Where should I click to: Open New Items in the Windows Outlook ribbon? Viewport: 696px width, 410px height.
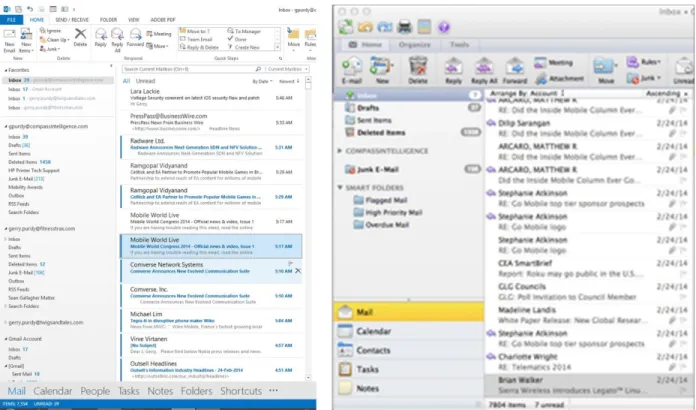point(26,40)
